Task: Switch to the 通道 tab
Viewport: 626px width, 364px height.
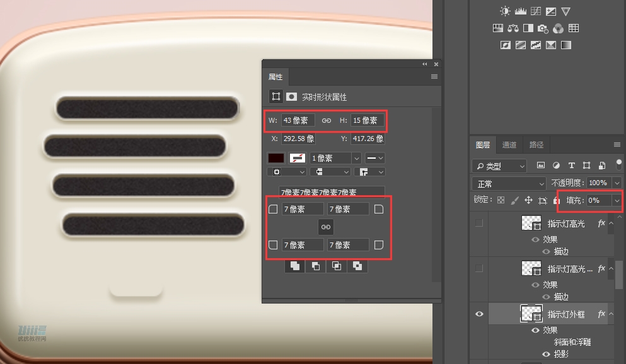Action: click(509, 145)
